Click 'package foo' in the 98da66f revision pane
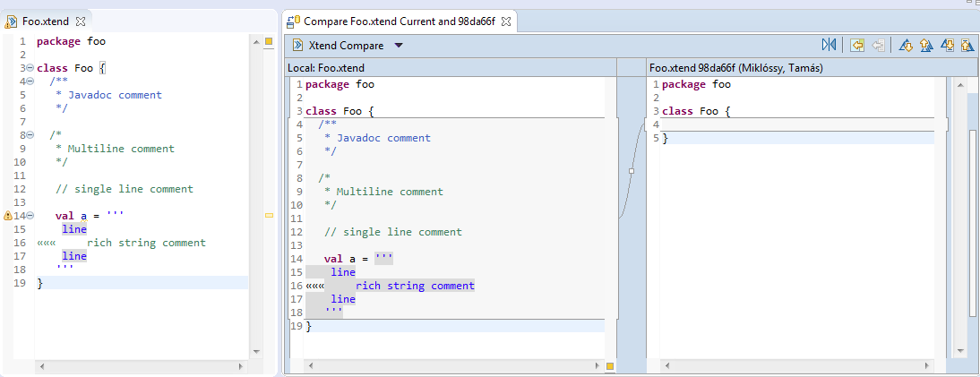This screenshot has height=377, width=980. click(696, 84)
